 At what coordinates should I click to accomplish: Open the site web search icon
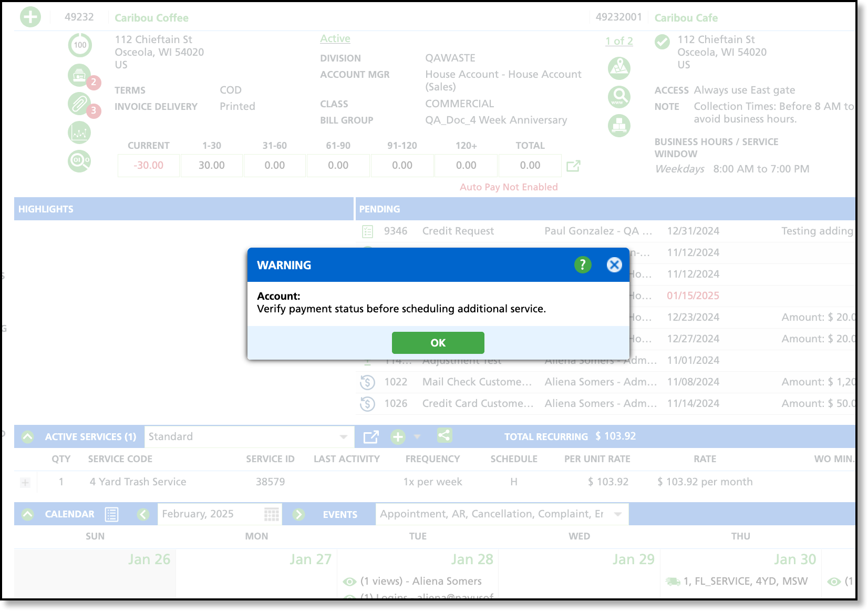point(619,97)
